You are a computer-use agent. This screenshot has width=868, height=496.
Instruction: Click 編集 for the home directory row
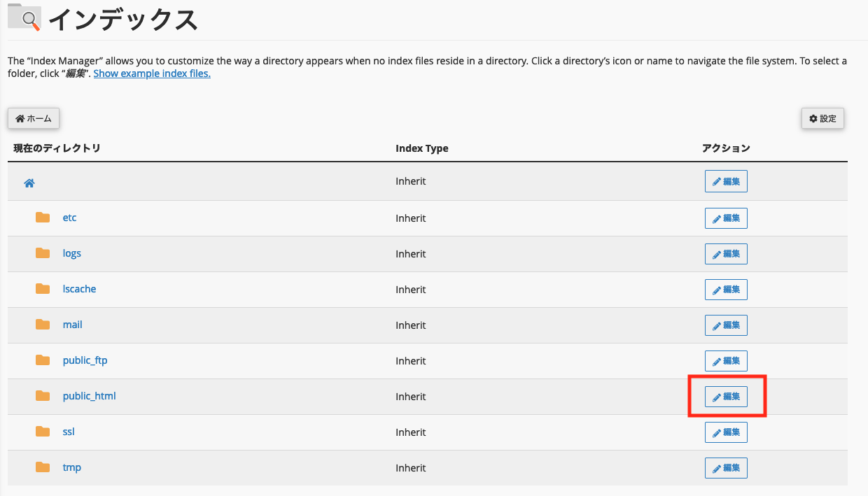(x=726, y=182)
